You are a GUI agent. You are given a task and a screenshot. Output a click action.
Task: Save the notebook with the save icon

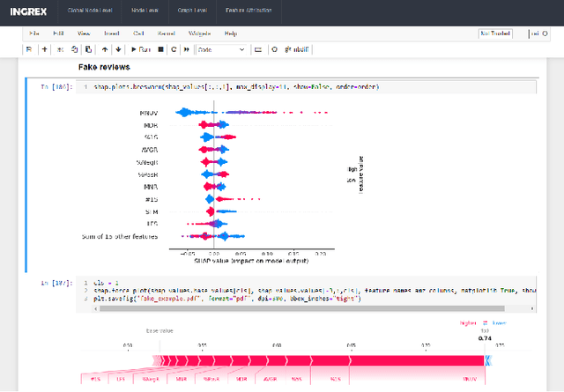[28, 49]
